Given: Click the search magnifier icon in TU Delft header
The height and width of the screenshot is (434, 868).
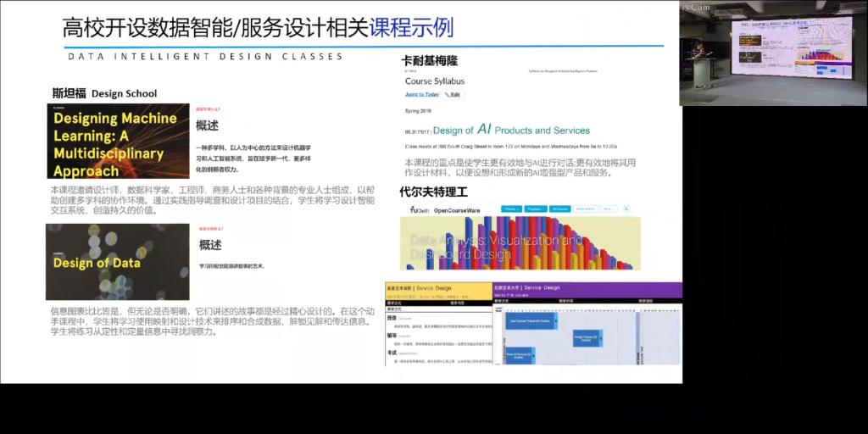Looking at the screenshot, I should 626,209.
